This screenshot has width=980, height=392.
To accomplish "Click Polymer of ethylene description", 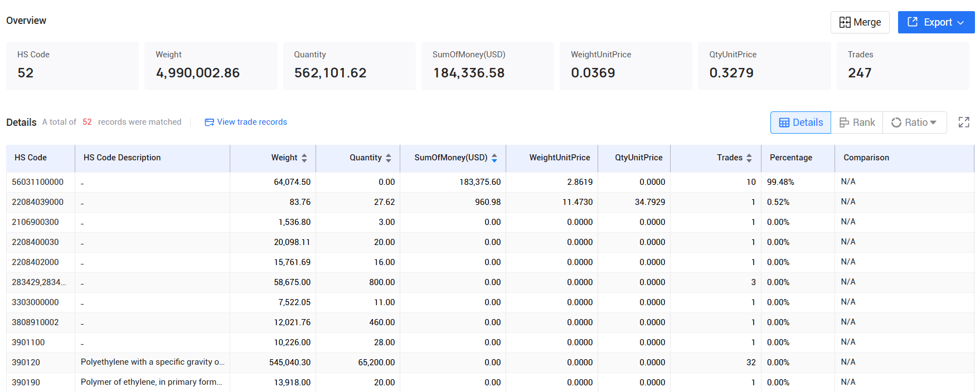I will (152, 383).
